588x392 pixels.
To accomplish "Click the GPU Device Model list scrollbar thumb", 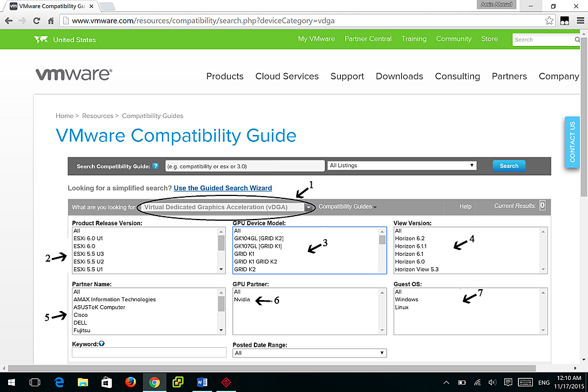I will 382,240.
